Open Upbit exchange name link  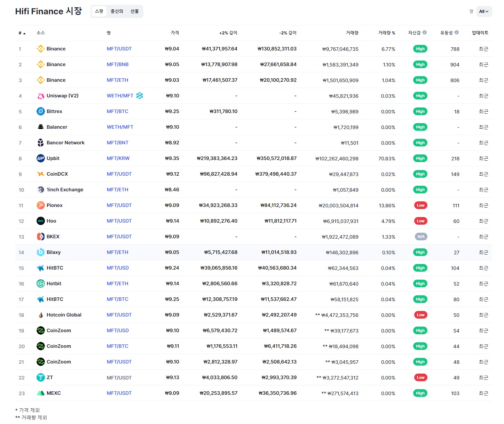point(53,158)
